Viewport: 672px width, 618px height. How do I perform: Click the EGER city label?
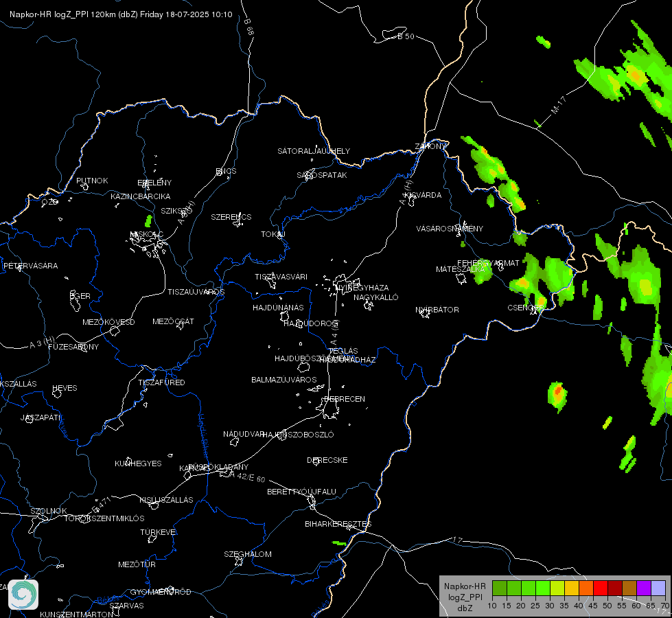[x=80, y=296]
